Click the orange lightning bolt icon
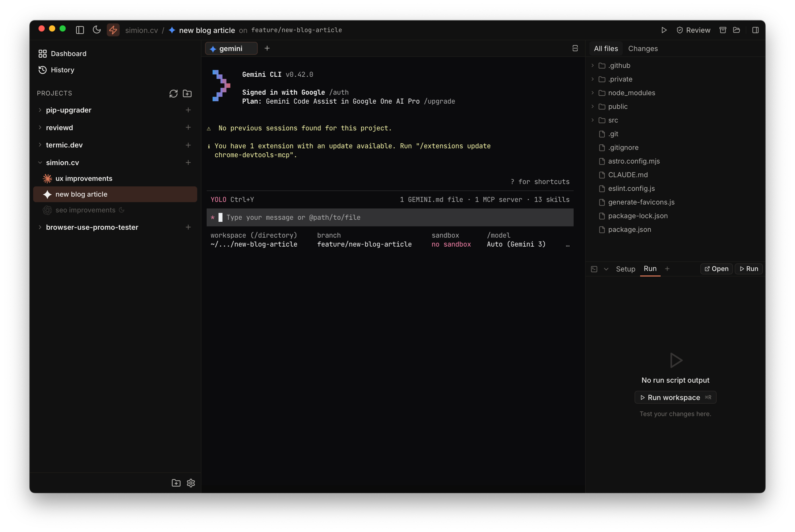Screen dimensions: 795x532 click(113, 30)
